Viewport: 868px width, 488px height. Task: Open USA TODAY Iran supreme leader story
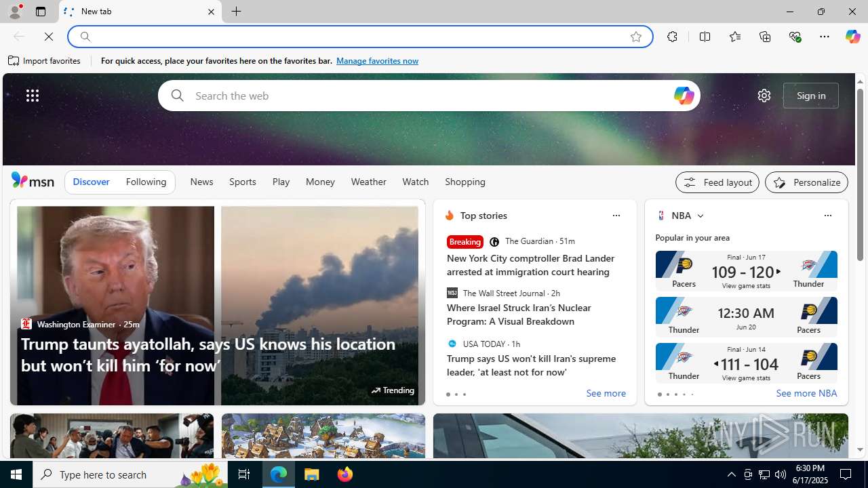(531, 365)
